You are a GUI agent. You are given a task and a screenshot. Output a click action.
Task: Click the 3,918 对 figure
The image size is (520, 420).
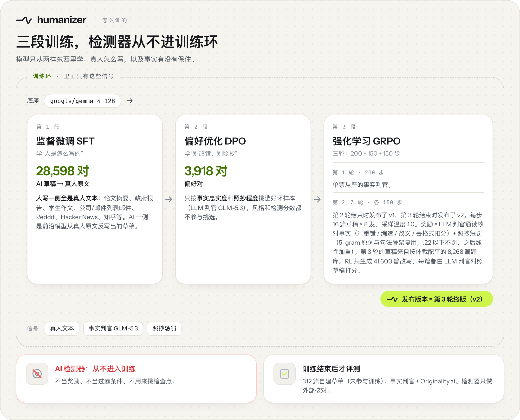coord(206,171)
